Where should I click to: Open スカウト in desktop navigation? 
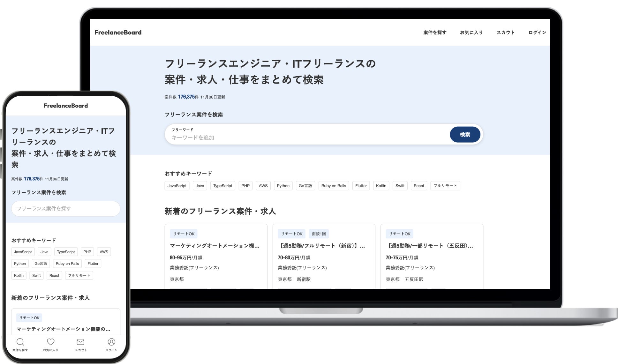point(505,33)
